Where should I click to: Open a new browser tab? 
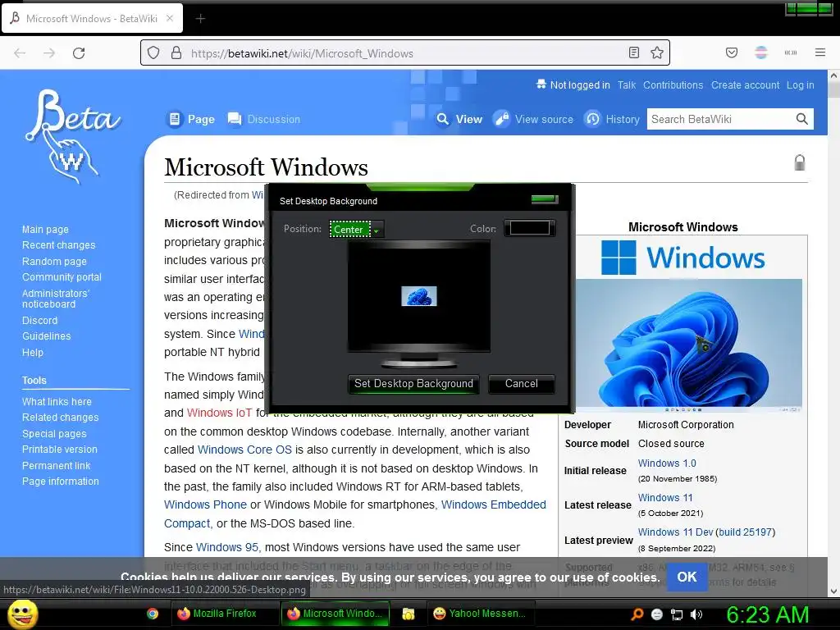point(200,19)
